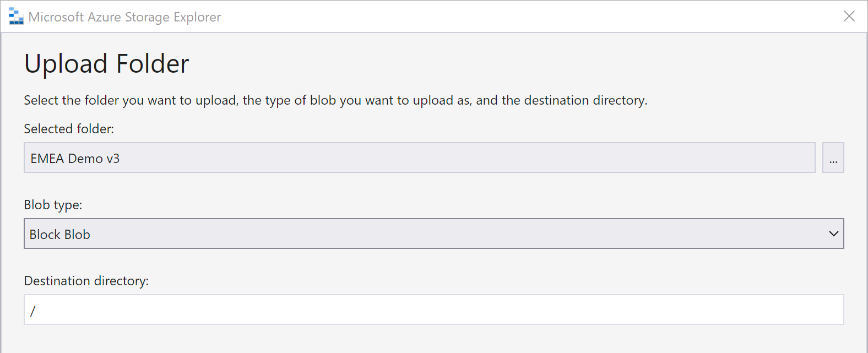Expand Blob type list via chevron arrow
This screenshot has height=353, width=868.
pos(833,233)
